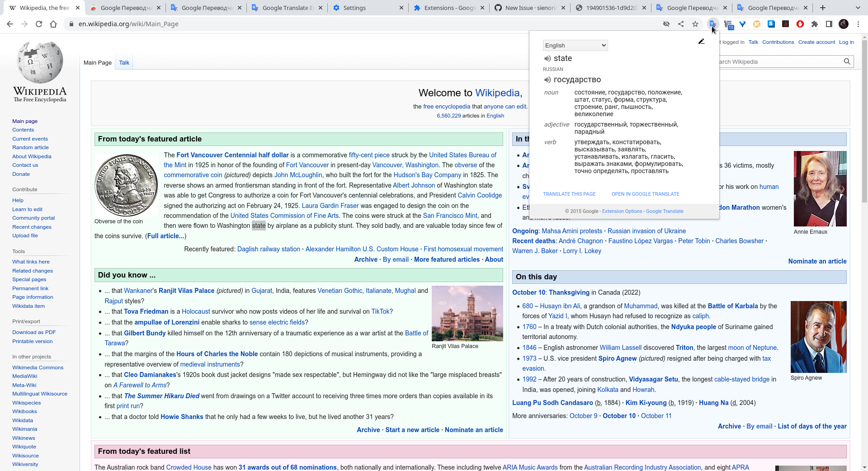This screenshot has height=471, width=868.
Task: Click Download as PDF
Action: pyautogui.click(x=34, y=332)
